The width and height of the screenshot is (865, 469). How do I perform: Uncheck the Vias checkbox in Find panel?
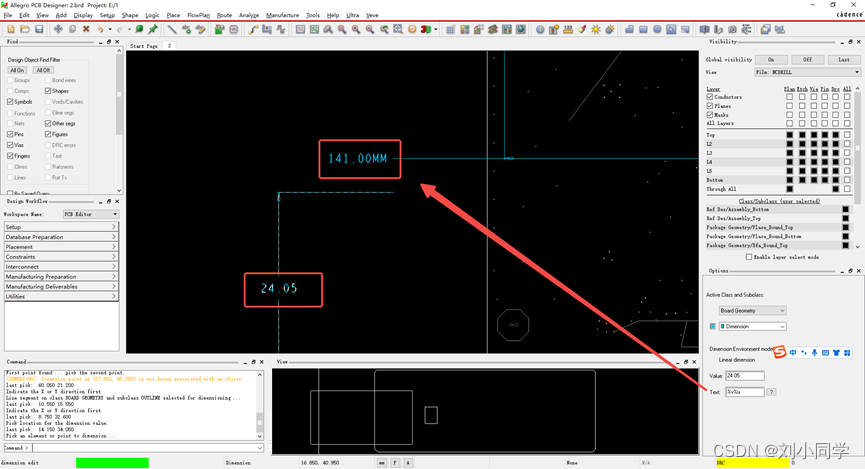tap(10, 145)
